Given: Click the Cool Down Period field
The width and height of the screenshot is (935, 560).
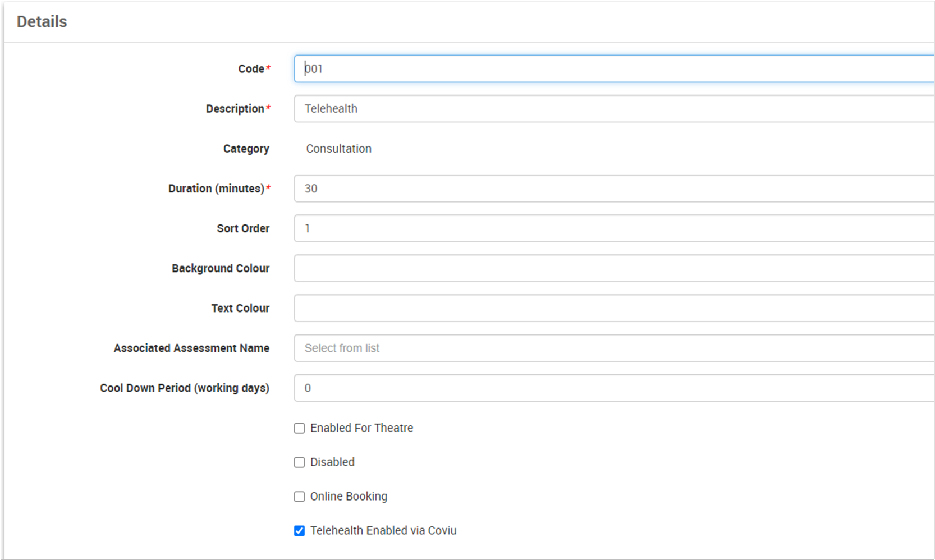Looking at the screenshot, I should coord(612,388).
